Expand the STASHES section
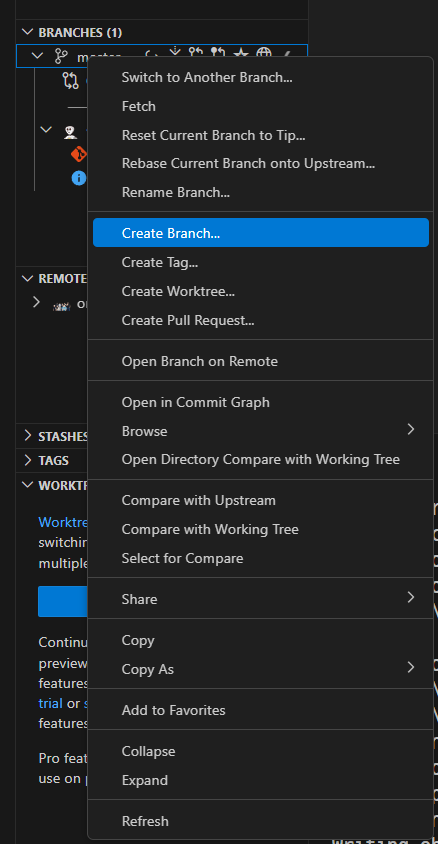Screen dimensions: 438x844 click(x=28, y=436)
